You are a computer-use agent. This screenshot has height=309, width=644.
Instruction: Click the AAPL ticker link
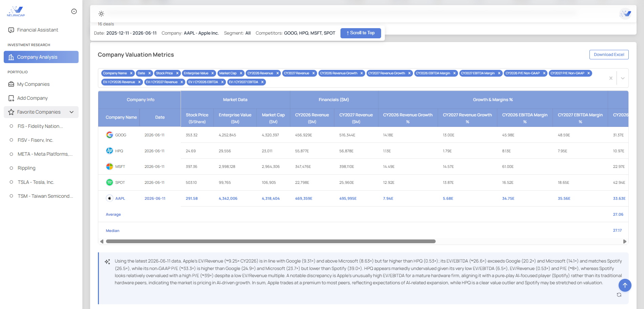(120, 198)
